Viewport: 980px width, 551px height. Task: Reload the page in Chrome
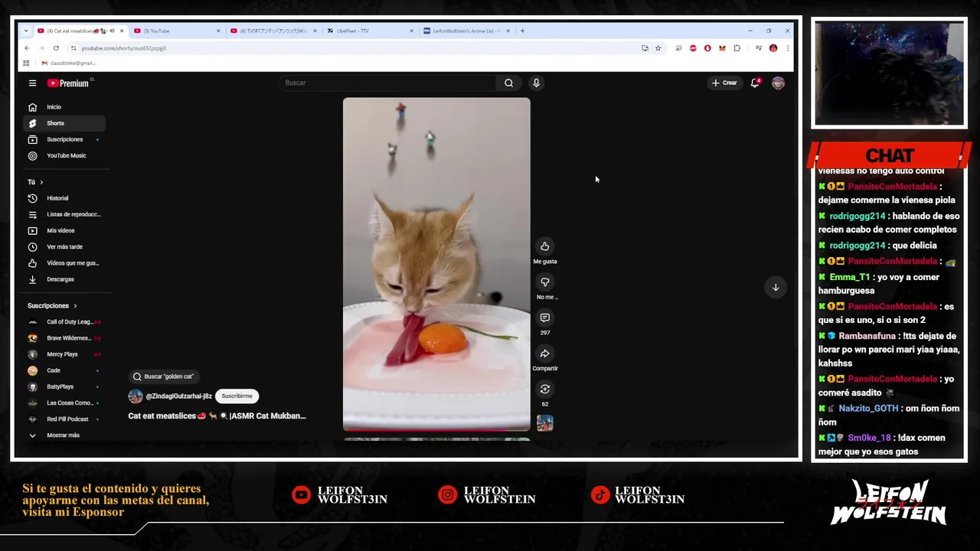pyautogui.click(x=56, y=48)
